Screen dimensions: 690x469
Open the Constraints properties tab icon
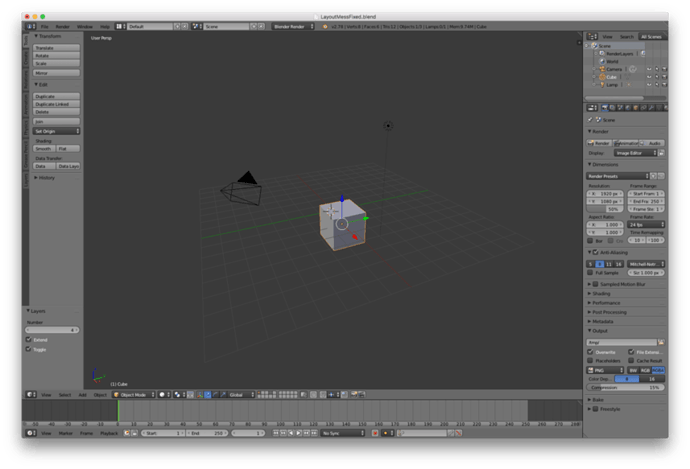click(x=644, y=108)
